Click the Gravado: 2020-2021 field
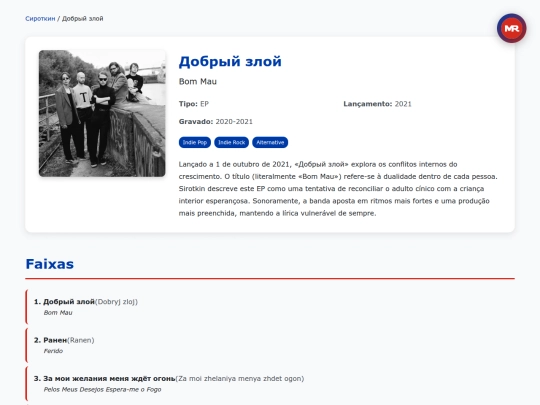Screen dimensions: 540x405 (216, 122)
